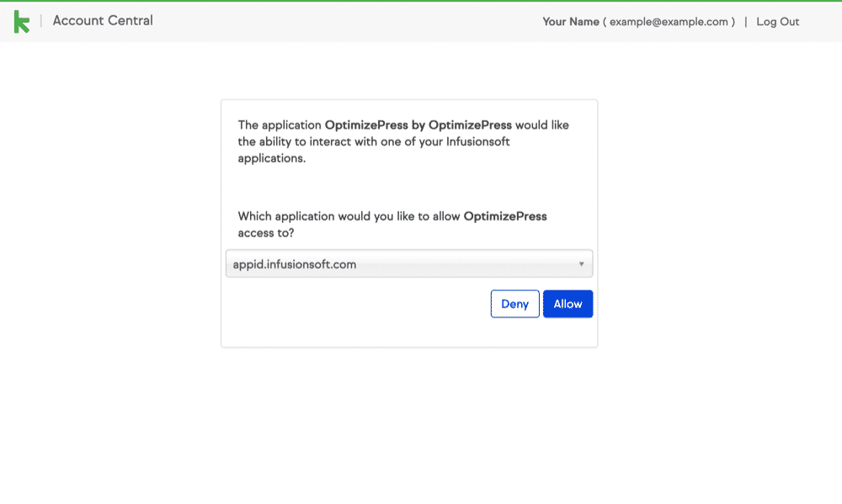This screenshot has height=504, width=842.
Task: Click the green Keap logo icon
Action: coord(22,22)
